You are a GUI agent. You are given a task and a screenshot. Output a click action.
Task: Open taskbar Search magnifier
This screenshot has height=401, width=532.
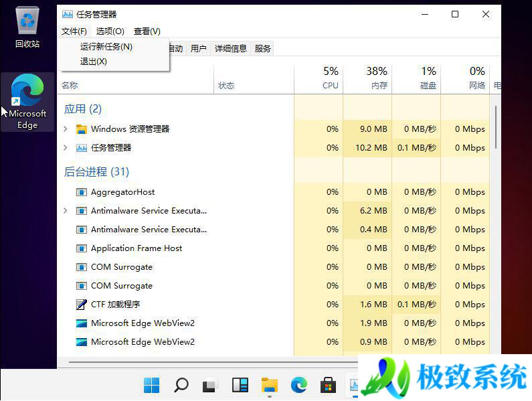tap(181, 385)
